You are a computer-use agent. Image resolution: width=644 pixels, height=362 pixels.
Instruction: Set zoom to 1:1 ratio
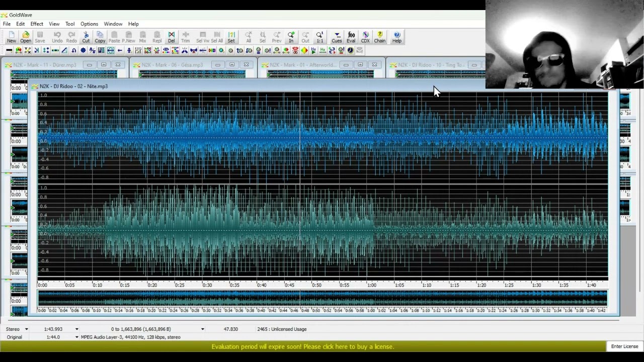pos(319,37)
